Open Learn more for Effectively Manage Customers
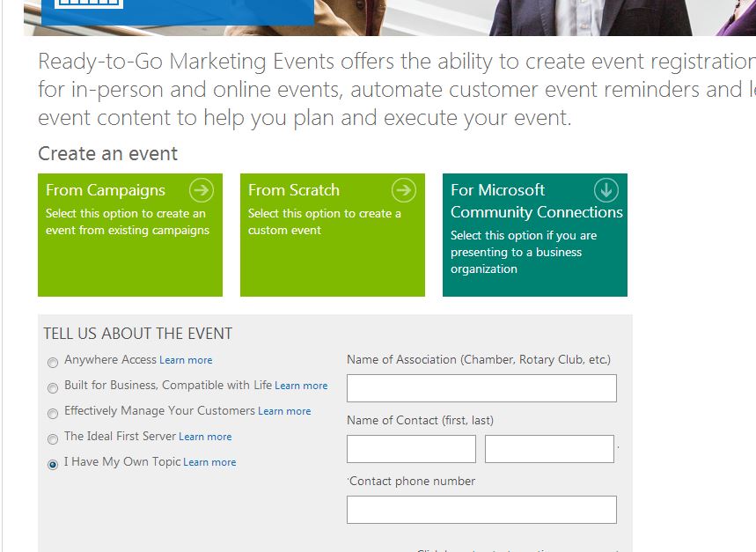756x552 pixels. pos(284,411)
